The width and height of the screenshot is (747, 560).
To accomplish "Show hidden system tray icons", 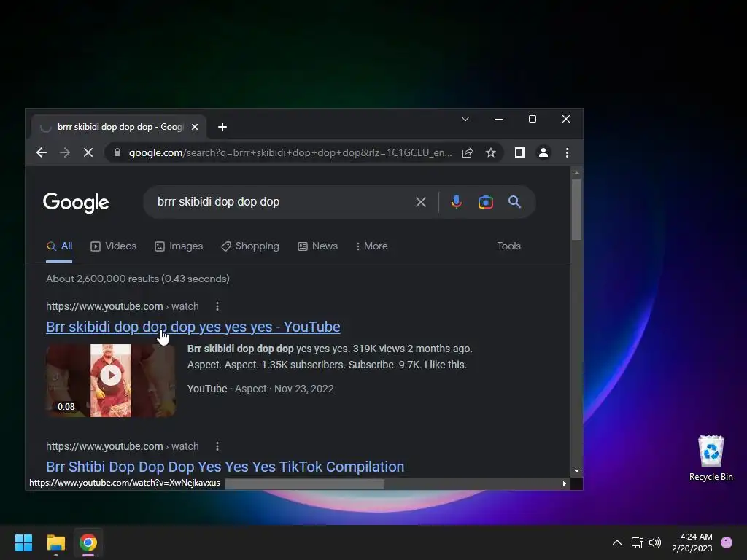I will pyautogui.click(x=617, y=542).
